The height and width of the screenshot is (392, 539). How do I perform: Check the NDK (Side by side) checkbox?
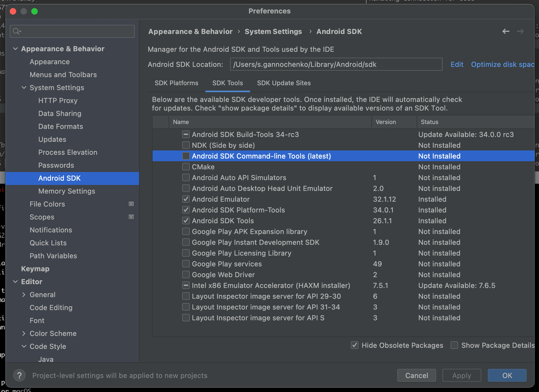coord(186,145)
